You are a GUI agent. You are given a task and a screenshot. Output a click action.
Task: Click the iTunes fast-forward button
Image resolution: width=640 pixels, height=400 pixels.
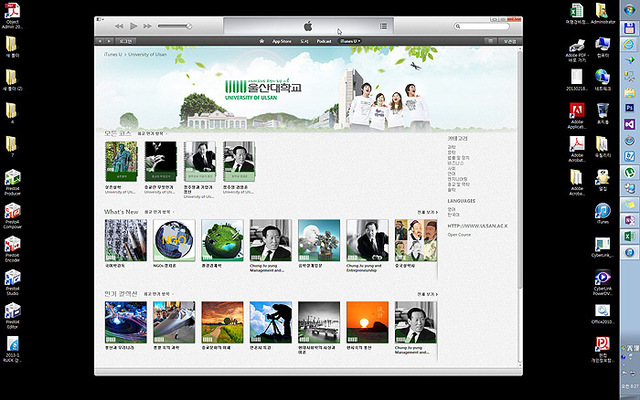[147, 26]
